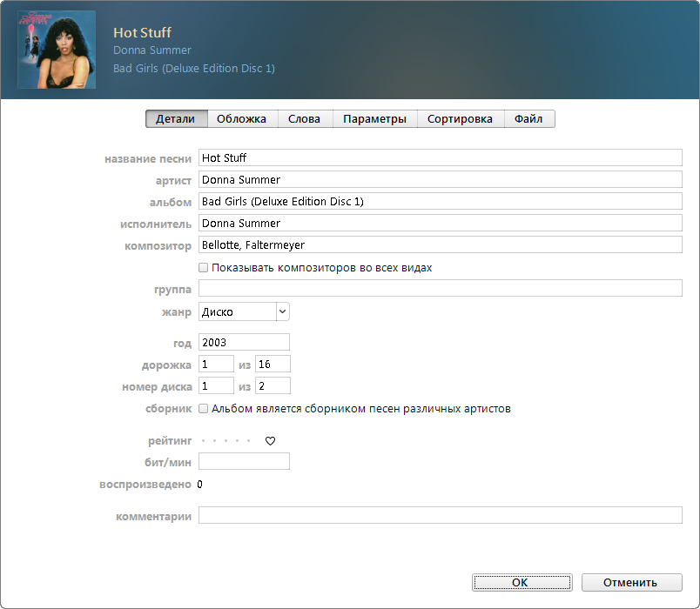Open the Сортировка tab
Screen dimensions: 700x609
click(460, 118)
